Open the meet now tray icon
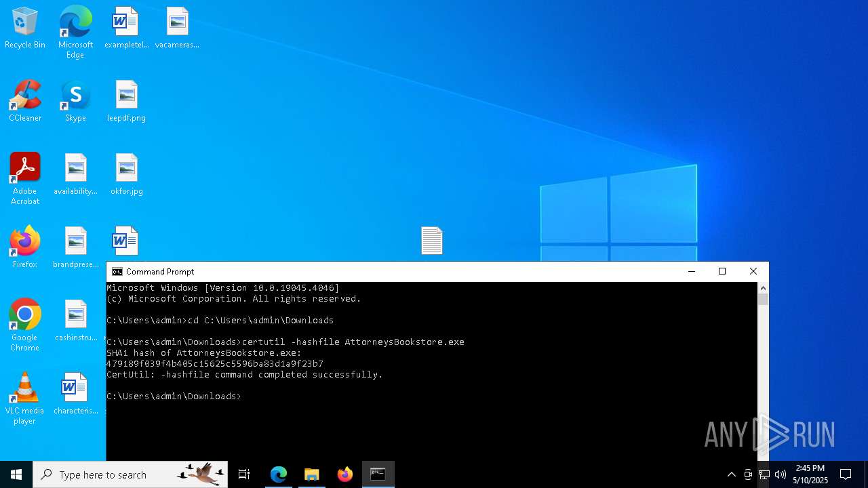This screenshot has height=488, width=868. [748, 474]
